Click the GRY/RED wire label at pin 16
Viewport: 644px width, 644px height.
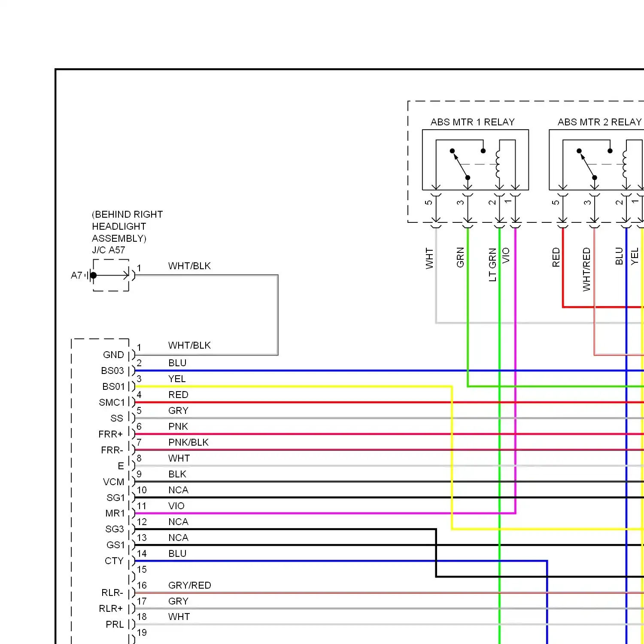(x=190, y=585)
